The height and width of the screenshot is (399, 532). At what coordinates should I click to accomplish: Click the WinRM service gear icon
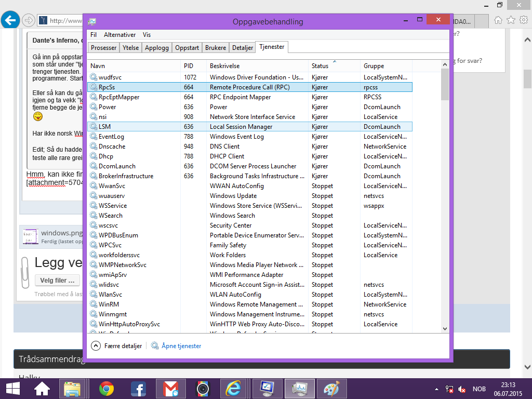click(x=94, y=304)
